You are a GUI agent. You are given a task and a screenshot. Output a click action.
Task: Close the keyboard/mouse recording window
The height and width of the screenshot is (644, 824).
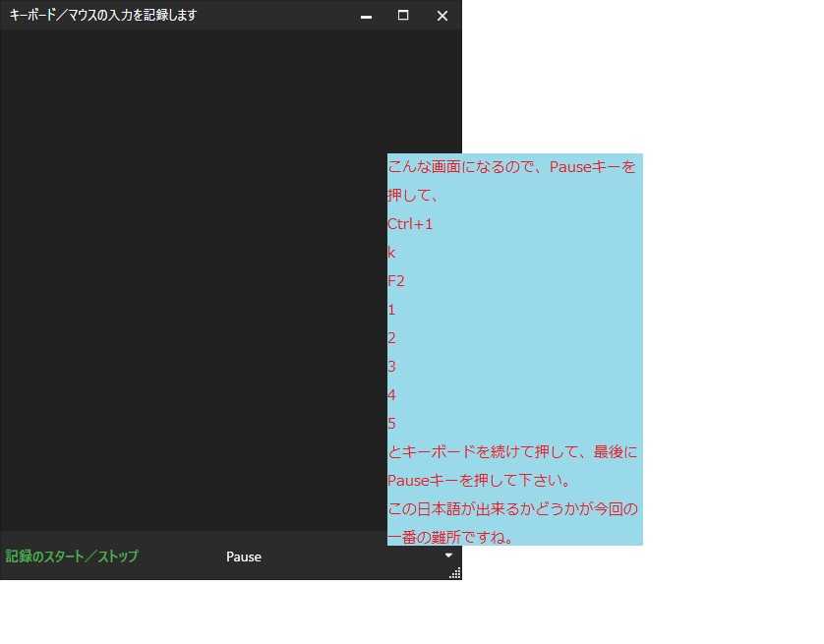point(441,16)
